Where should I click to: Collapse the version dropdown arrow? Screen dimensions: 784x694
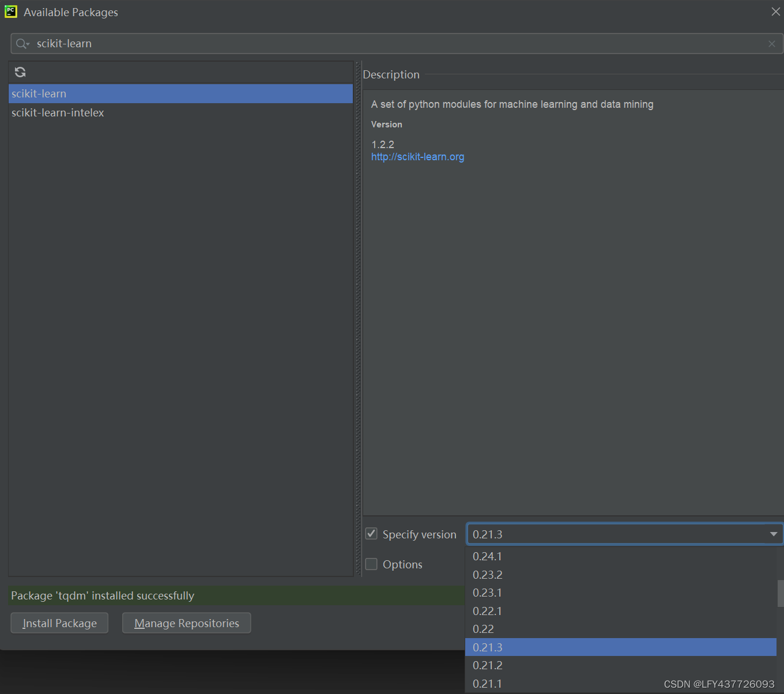[x=774, y=534]
